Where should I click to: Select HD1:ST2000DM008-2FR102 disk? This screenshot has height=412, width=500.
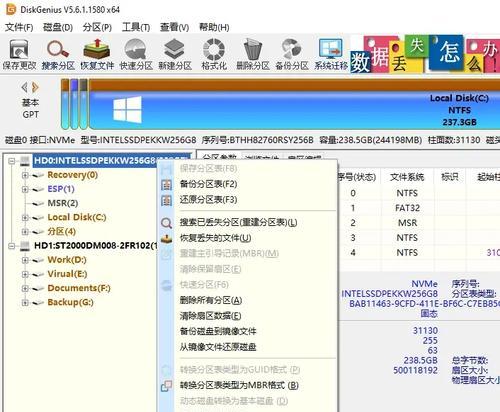pyautogui.click(x=95, y=246)
